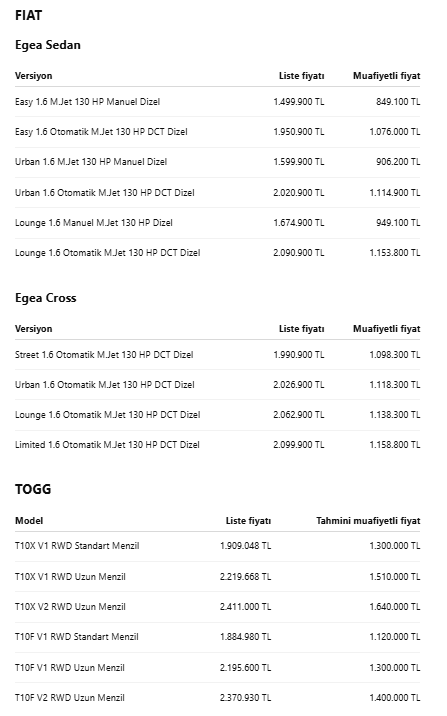
Task: Click the Tahmini muafiyetli fiyat column header
Action: coord(368,521)
